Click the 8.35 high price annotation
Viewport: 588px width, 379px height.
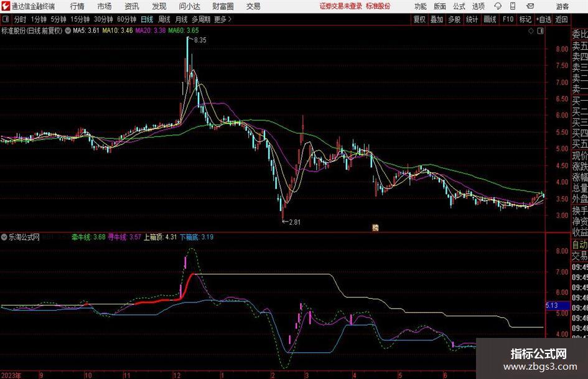(200, 40)
